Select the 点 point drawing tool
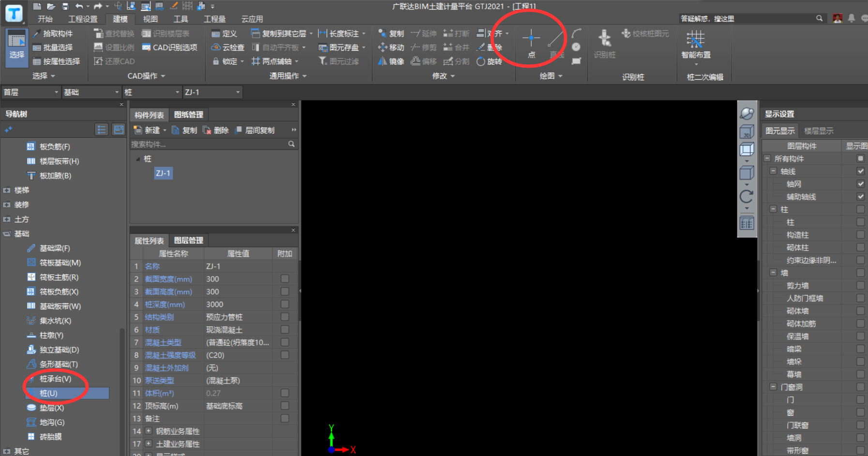868x456 pixels. click(531, 43)
